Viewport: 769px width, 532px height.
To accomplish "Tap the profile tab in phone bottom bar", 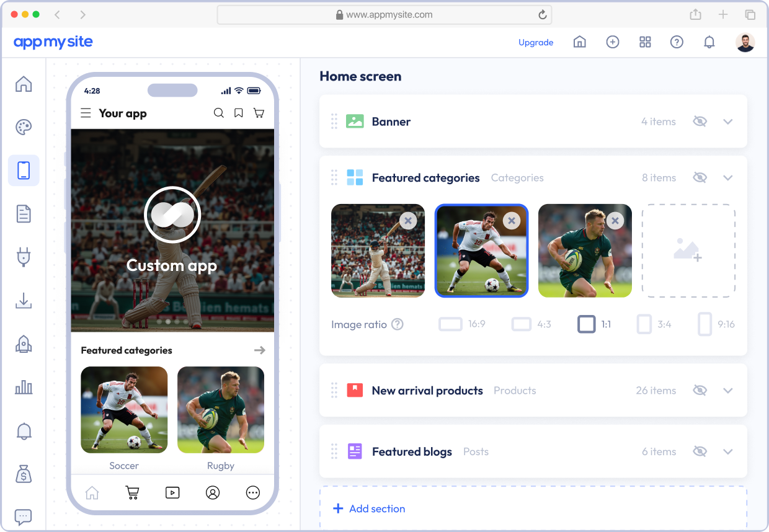I will coord(213,493).
